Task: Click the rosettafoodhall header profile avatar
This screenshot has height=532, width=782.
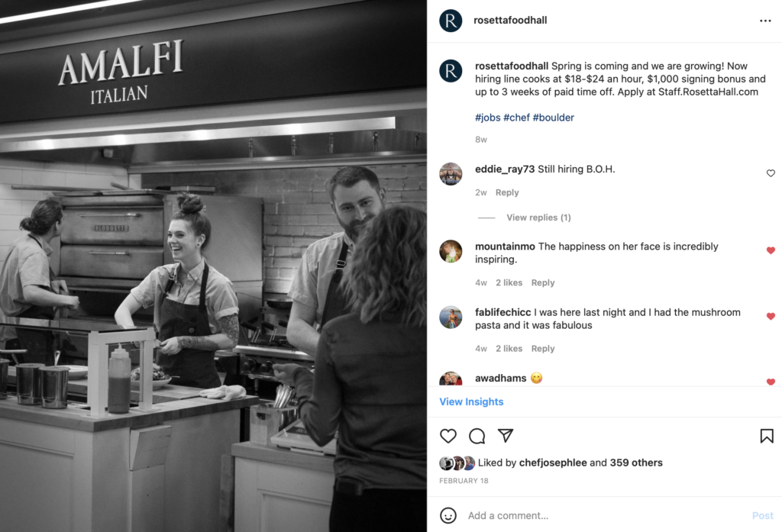Action: 451,21
